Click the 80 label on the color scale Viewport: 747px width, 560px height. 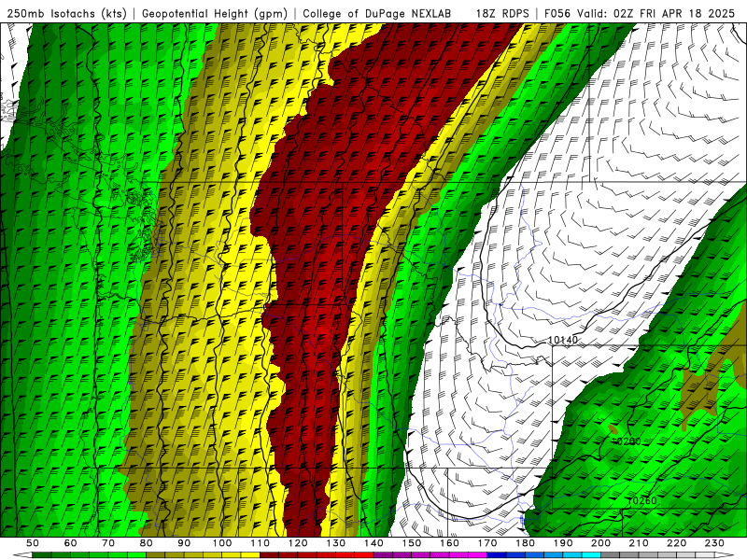click(147, 543)
